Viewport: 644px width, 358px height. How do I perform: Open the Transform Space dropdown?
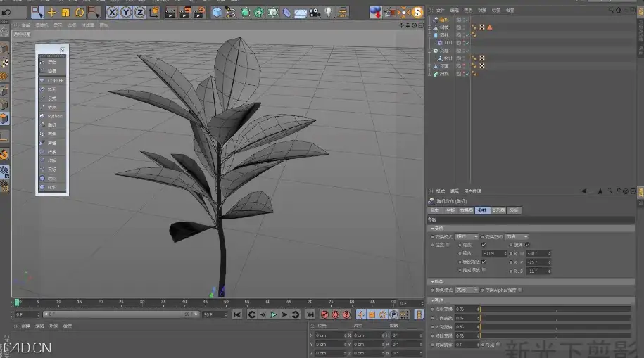(x=517, y=236)
